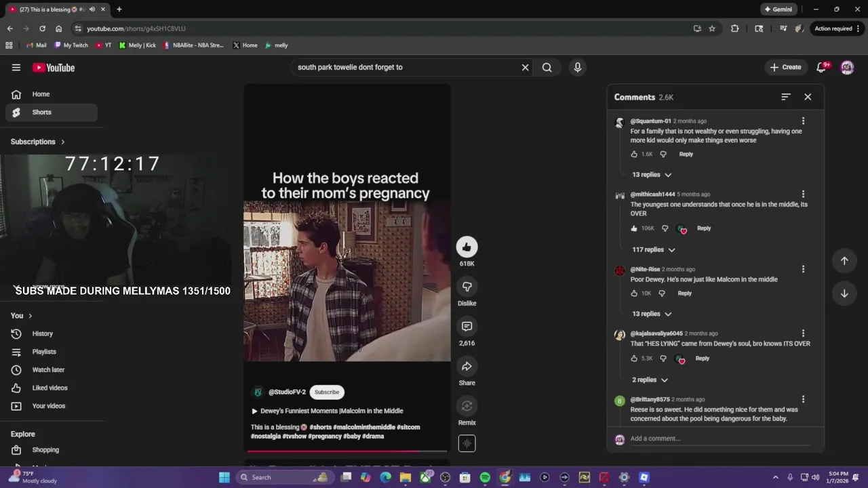868x488 pixels.
Task: Reply to @mithicash1444's comment
Action: [x=704, y=228]
